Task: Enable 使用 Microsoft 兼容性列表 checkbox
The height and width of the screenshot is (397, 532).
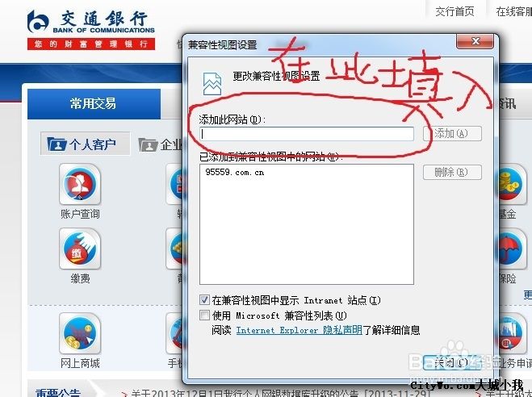Action: (x=204, y=316)
